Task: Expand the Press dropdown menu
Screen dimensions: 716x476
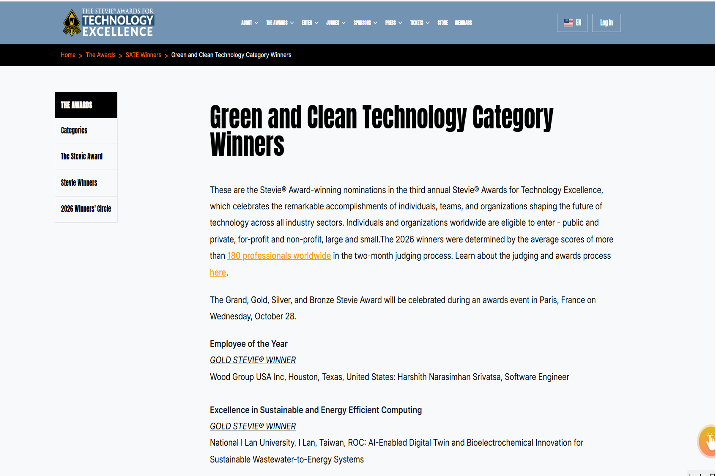Action: tap(393, 22)
